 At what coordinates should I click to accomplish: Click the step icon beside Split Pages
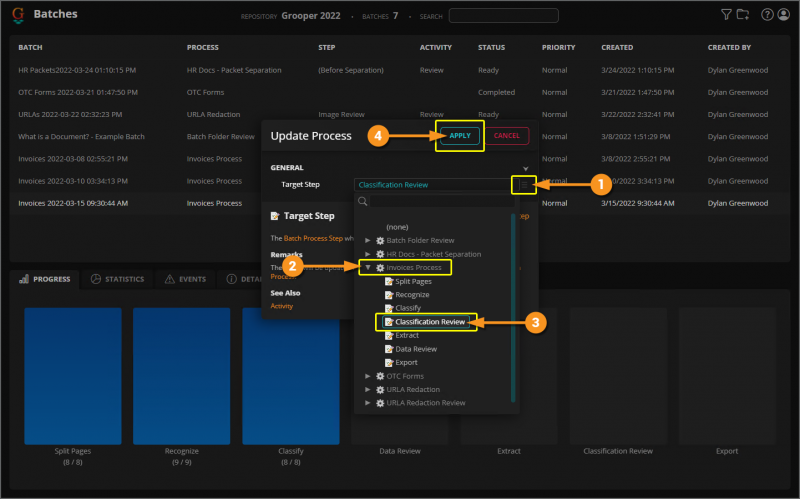tap(389, 281)
